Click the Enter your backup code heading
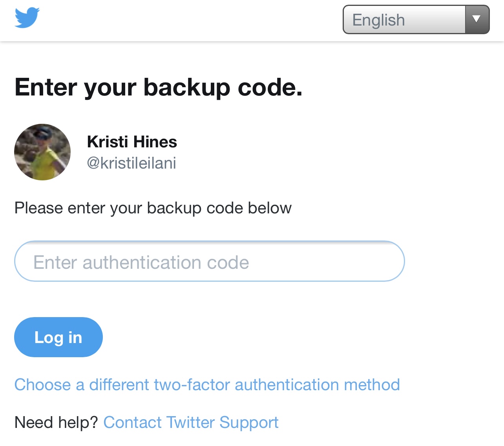The width and height of the screenshot is (504, 446). [159, 87]
